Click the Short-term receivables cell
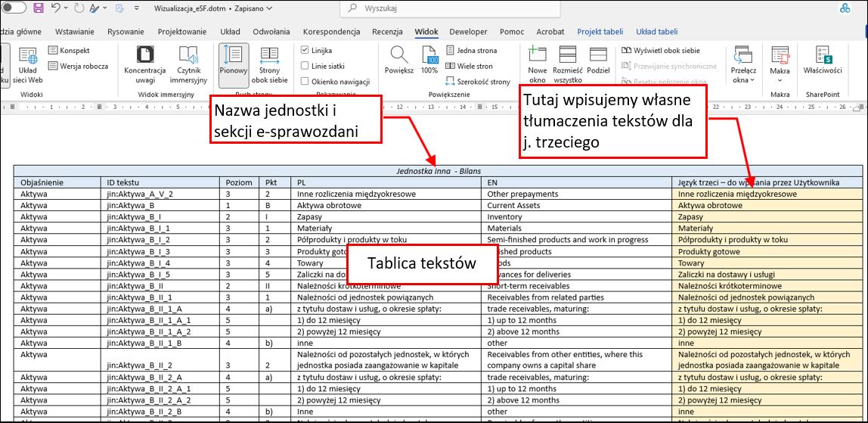868x423 pixels. (576, 286)
